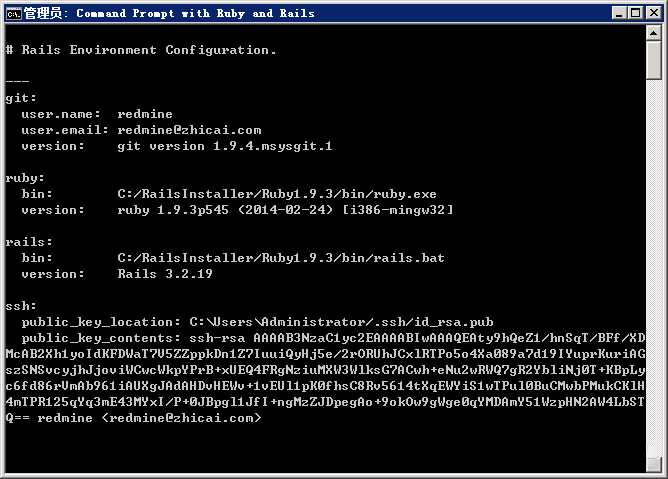
Task: Click the git version 1.9.4.msysgit.1 text
Action: pyautogui.click(x=225, y=146)
